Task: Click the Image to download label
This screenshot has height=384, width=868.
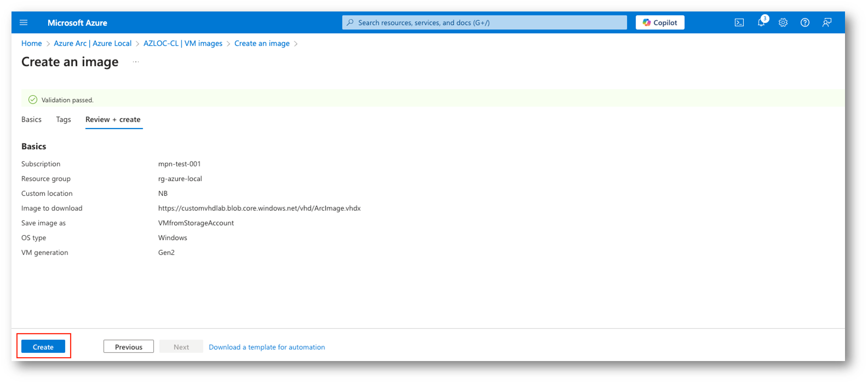Action: (52, 208)
